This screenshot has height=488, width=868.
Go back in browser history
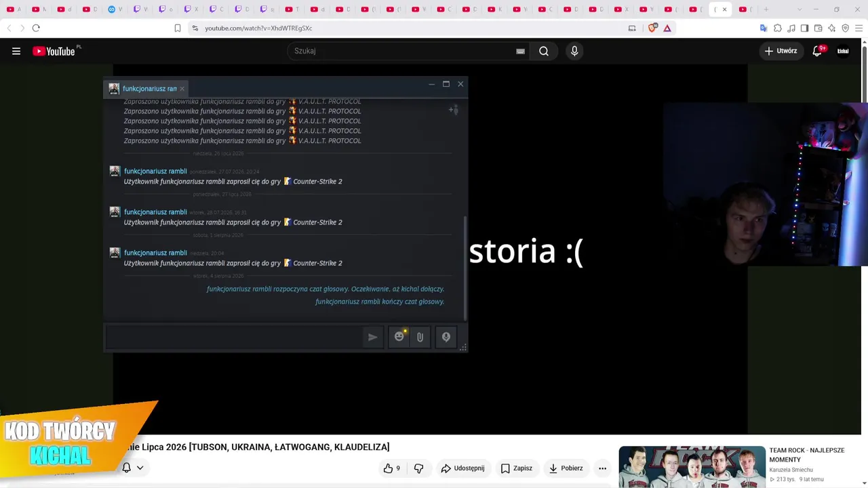click(x=9, y=28)
